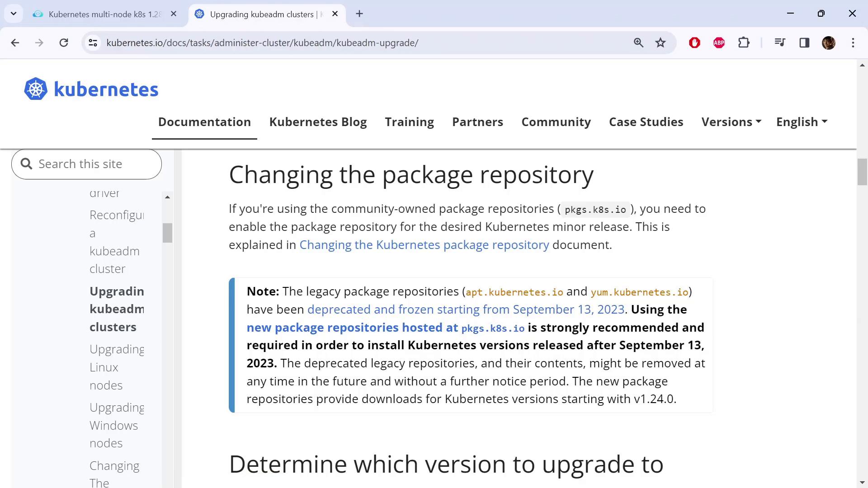Click the sidebar scroll up arrow

[x=167, y=197]
